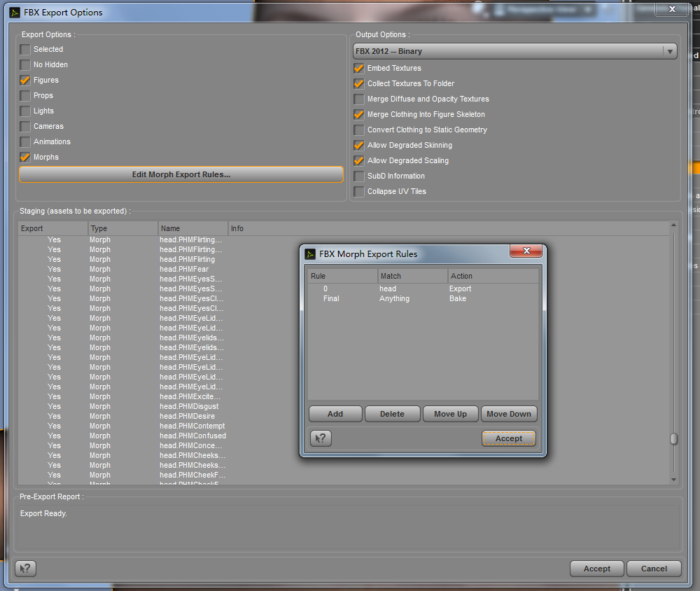
Task: Enable the Selected checkbox
Action: click(x=25, y=49)
